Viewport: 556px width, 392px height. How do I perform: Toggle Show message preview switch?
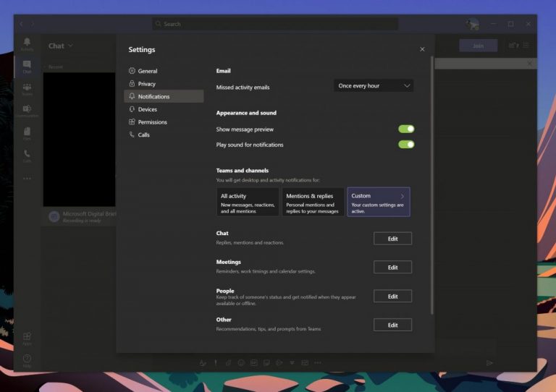coord(406,129)
